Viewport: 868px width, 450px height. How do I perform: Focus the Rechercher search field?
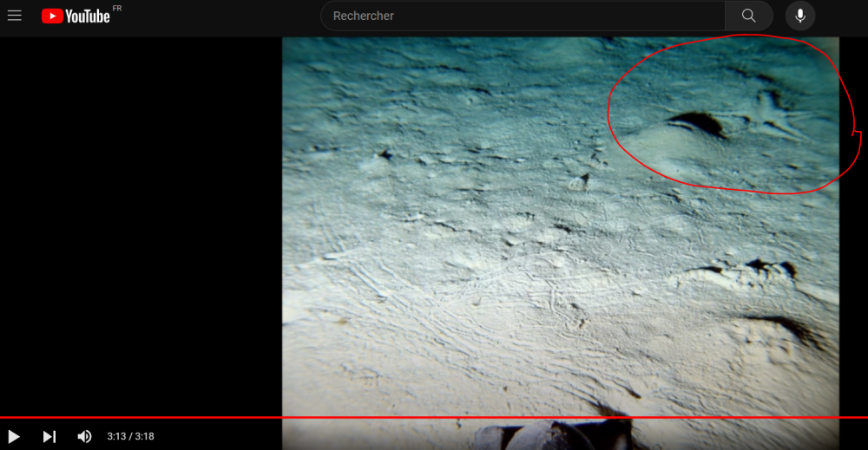(x=521, y=16)
